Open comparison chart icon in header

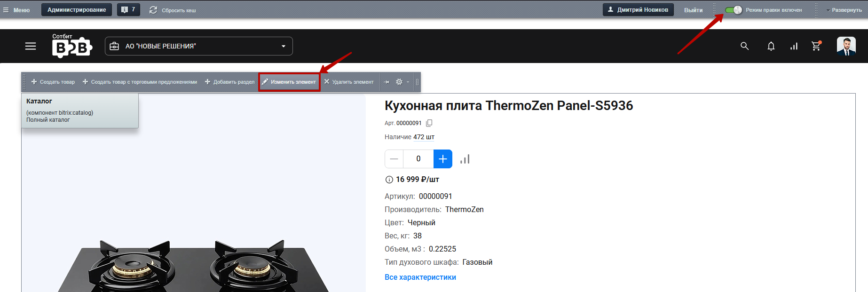(x=794, y=46)
